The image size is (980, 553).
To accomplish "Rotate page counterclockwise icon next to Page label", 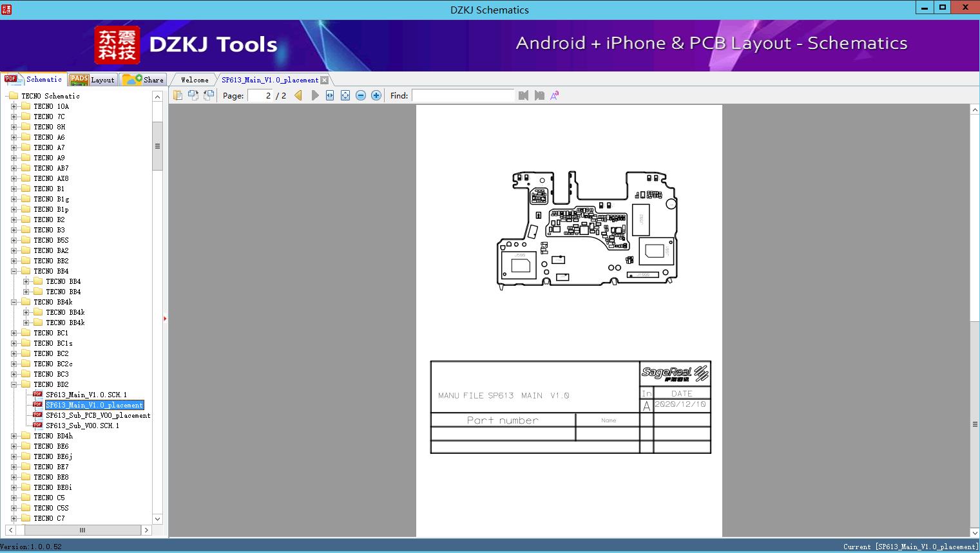I will pyautogui.click(x=209, y=95).
